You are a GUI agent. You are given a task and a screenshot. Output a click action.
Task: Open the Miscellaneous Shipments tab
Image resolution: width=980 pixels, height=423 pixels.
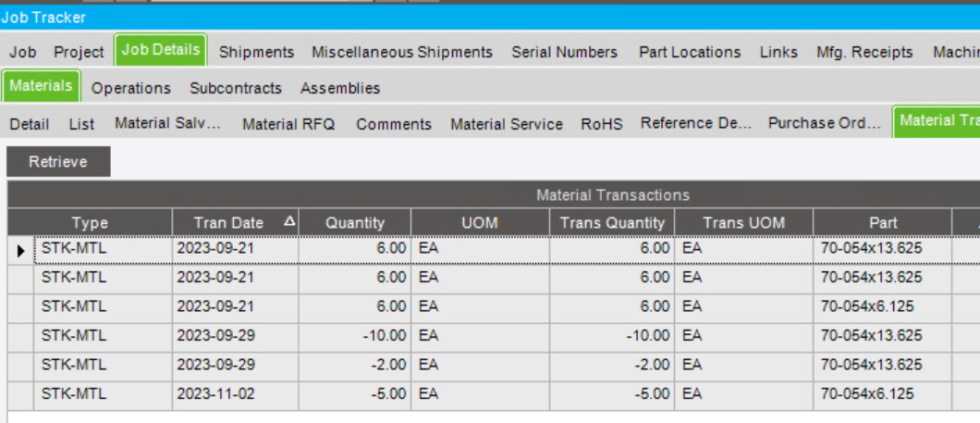[x=402, y=52]
